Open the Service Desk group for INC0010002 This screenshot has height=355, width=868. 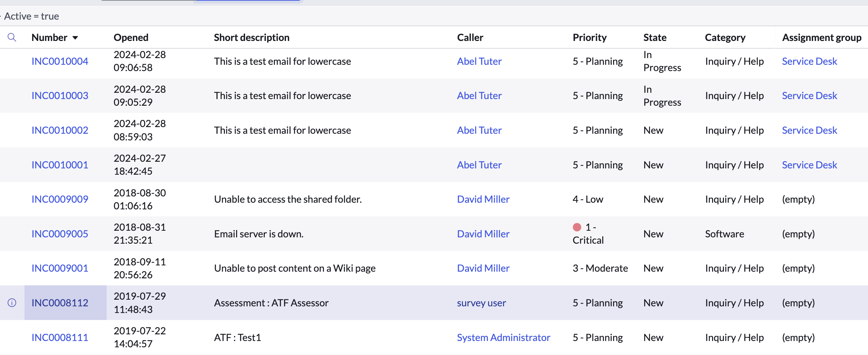pyautogui.click(x=809, y=130)
